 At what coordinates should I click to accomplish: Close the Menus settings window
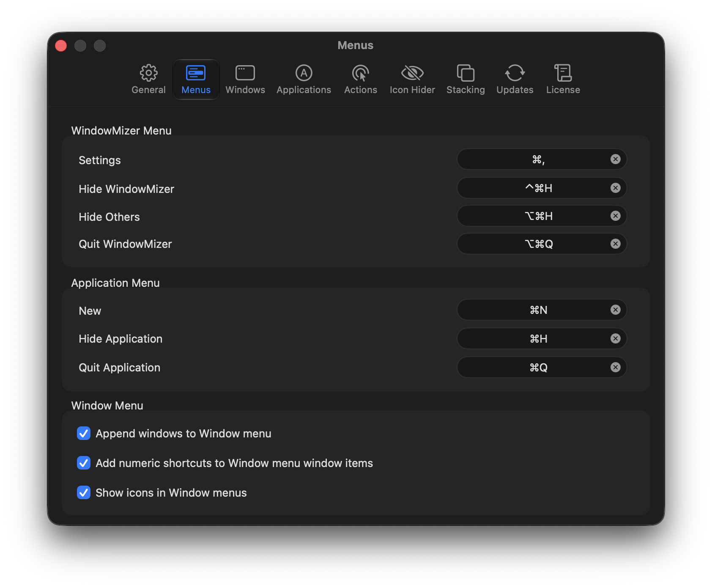pyautogui.click(x=61, y=46)
